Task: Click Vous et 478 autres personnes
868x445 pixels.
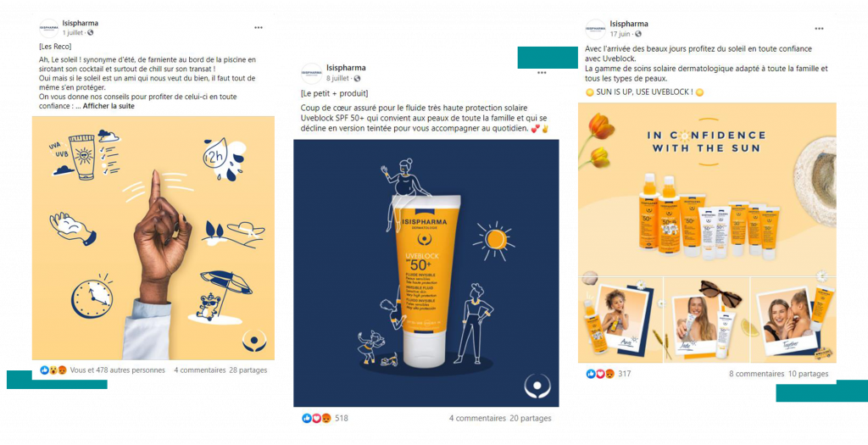Action: (117, 370)
